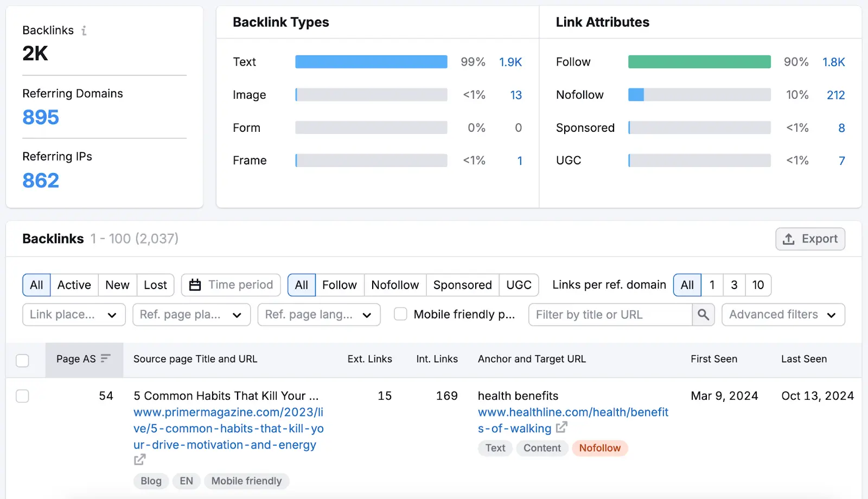Click the Filter by title or URL field
Image resolution: width=868 pixels, height=499 pixels.
pos(608,315)
